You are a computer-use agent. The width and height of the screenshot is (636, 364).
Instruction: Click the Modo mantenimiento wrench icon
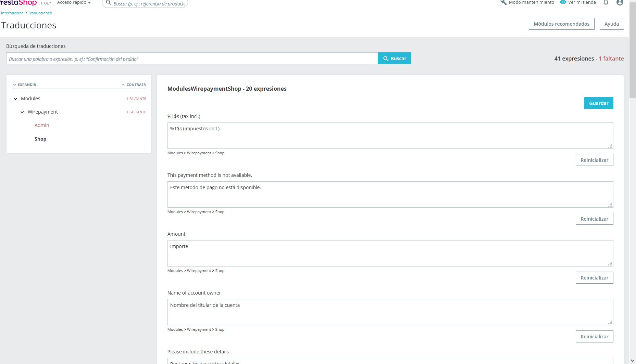pos(503,2)
